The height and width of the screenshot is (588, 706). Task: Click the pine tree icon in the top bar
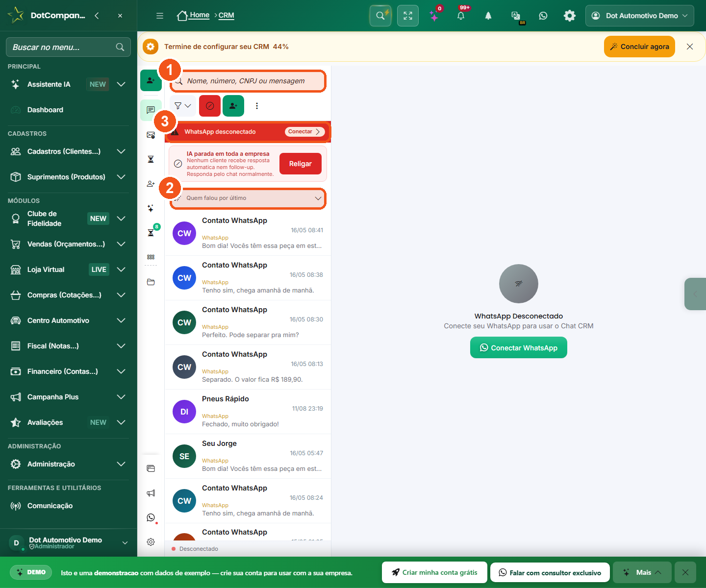[x=488, y=16]
